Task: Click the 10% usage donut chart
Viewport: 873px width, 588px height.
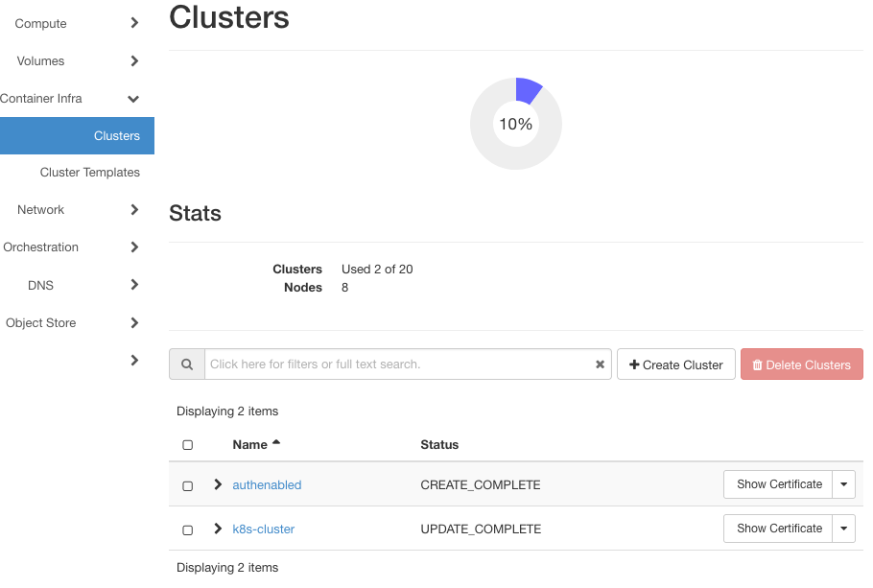Action: point(516,123)
